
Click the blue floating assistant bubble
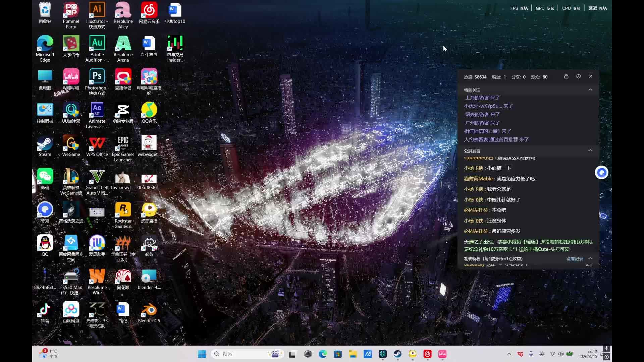[x=601, y=173]
